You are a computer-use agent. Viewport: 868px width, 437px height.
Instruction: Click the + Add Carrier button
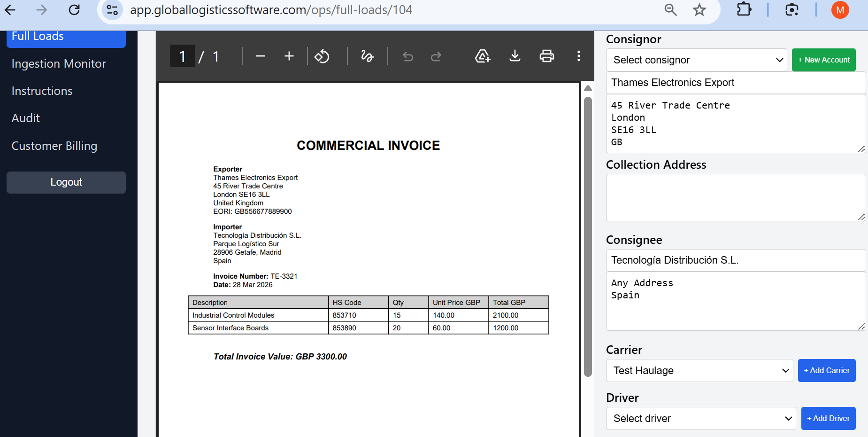[x=827, y=371]
